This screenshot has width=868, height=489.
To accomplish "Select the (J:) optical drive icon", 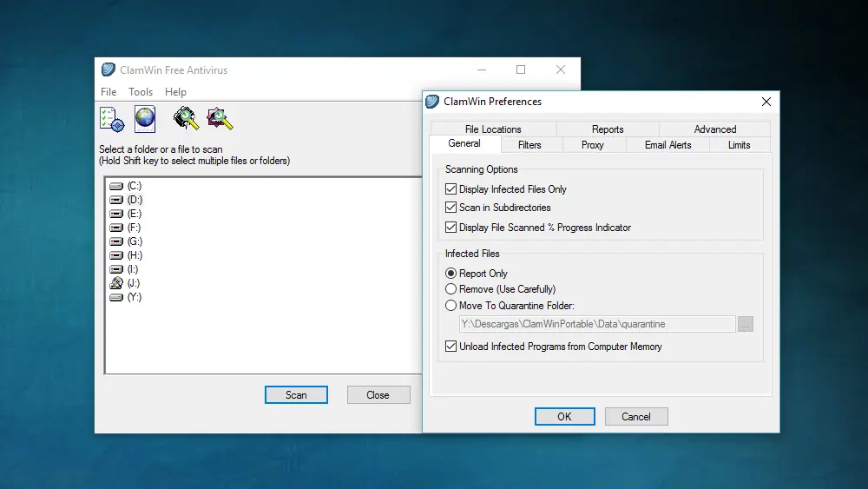I will click(x=116, y=283).
